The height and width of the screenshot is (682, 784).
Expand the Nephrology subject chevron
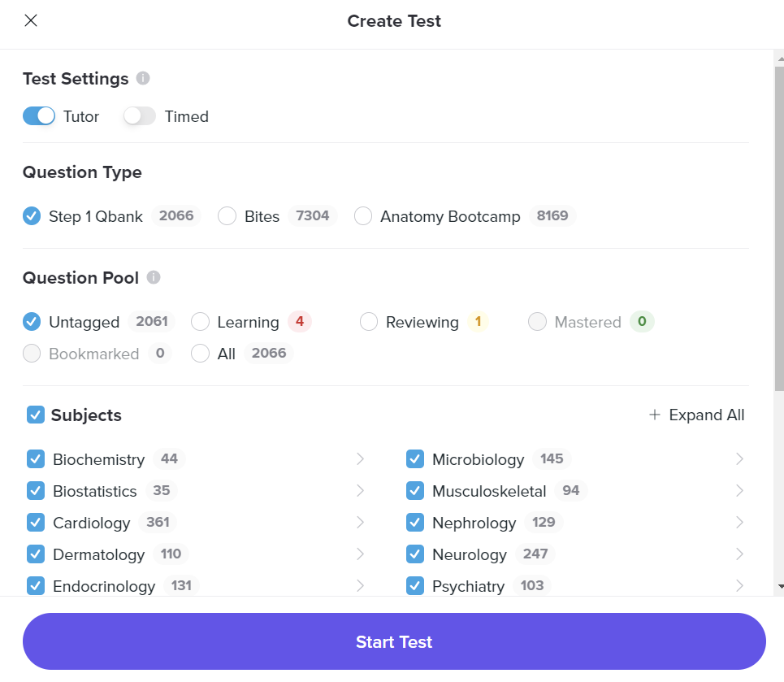[x=739, y=523]
